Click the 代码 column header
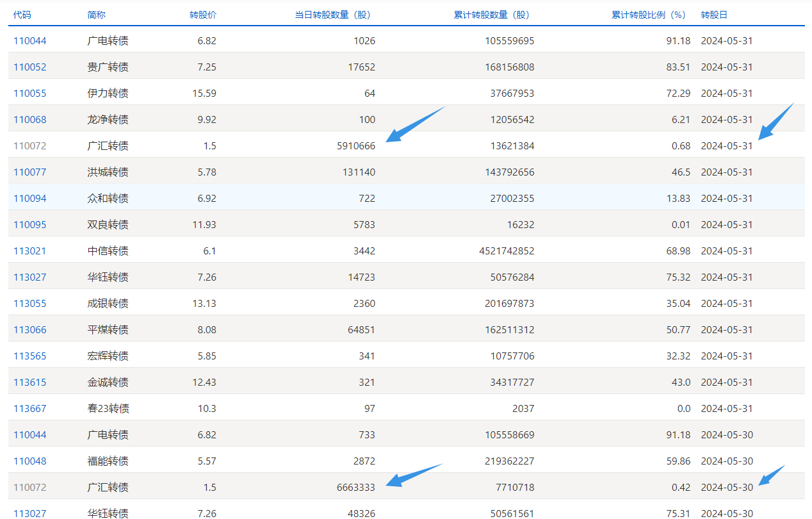The height and width of the screenshot is (519, 812). point(22,15)
